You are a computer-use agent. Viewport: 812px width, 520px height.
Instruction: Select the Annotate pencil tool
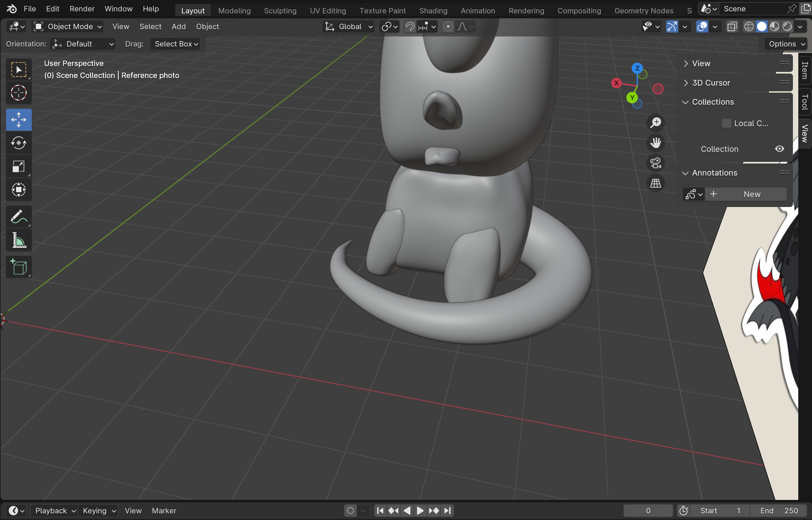click(19, 217)
